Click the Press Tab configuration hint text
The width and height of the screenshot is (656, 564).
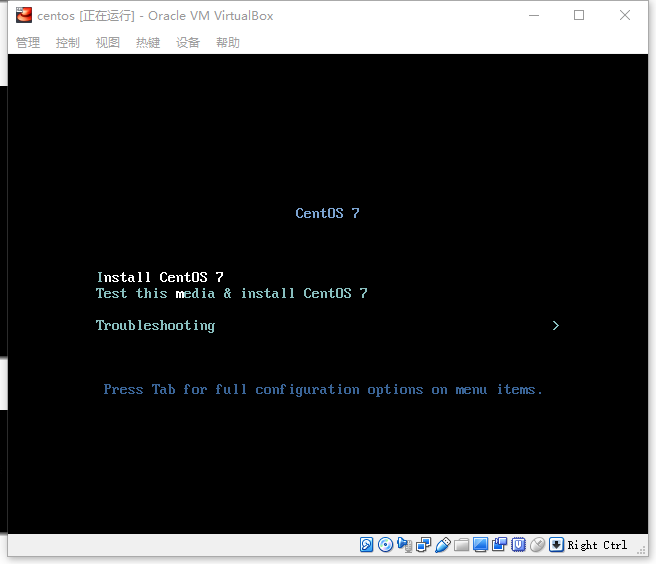click(x=323, y=390)
